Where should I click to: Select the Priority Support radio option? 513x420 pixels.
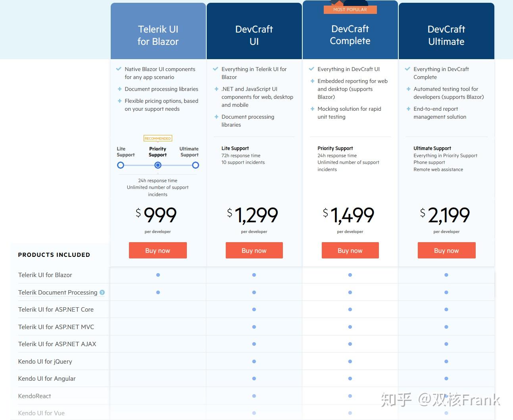point(158,165)
